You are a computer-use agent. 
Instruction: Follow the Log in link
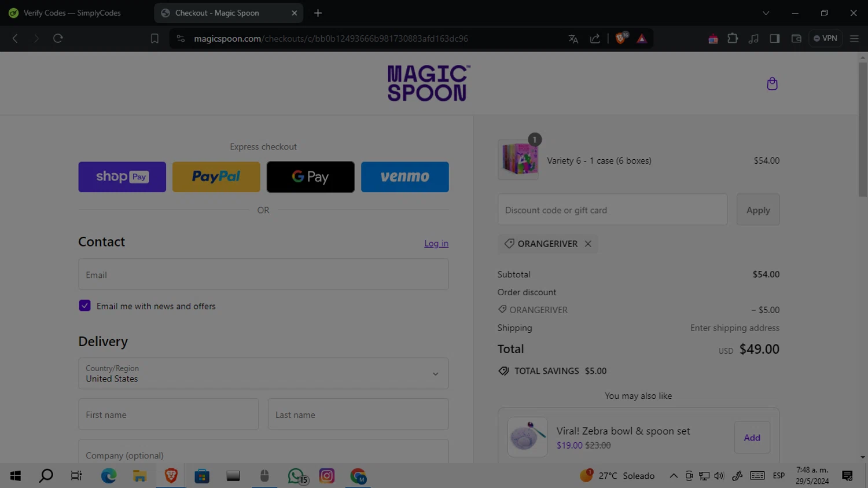pyautogui.click(x=436, y=243)
